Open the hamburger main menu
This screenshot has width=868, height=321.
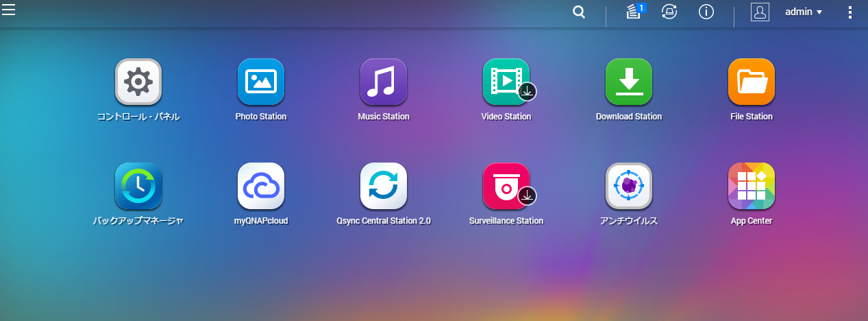coord(9,10)
